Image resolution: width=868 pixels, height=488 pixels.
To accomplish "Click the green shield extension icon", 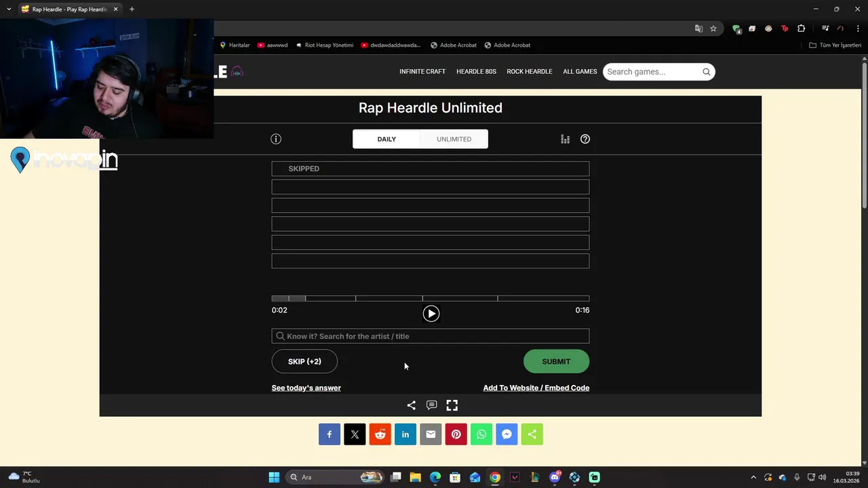I will coord(736,28).
